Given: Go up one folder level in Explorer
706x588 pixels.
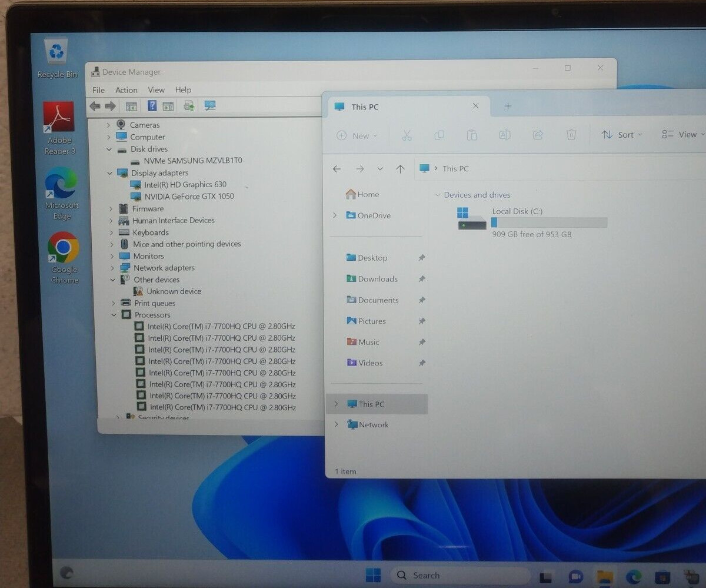Looking at the screenshot, I should (x=400, y=169).
